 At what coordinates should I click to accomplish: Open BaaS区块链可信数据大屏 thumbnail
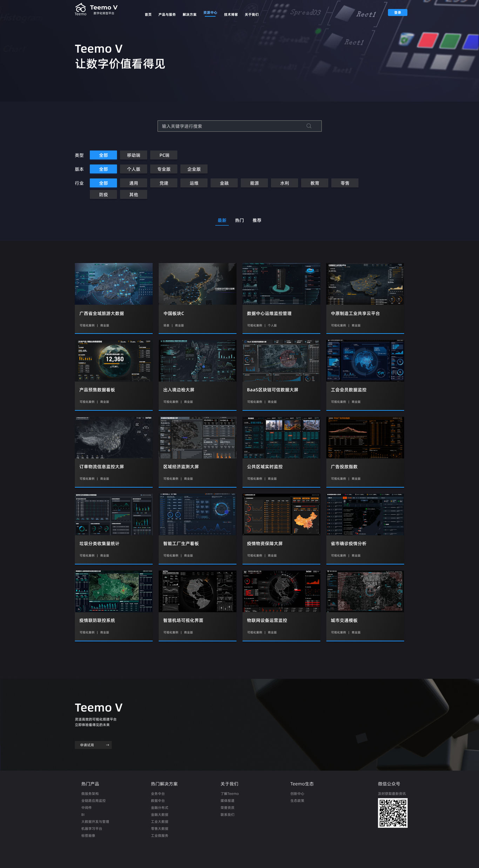click(x=281, y=360)
